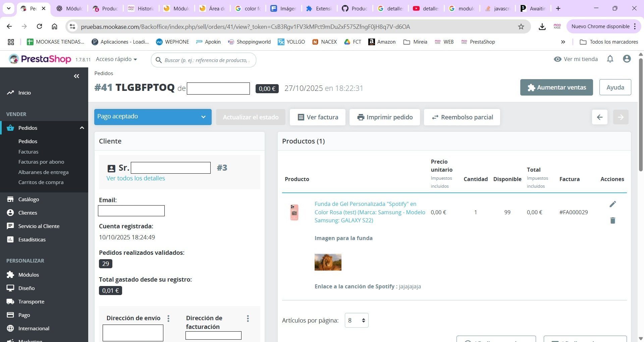Screen dimensions: 644x342
Task: Open the employee profile avatar icon
Action: pos(627,59)
